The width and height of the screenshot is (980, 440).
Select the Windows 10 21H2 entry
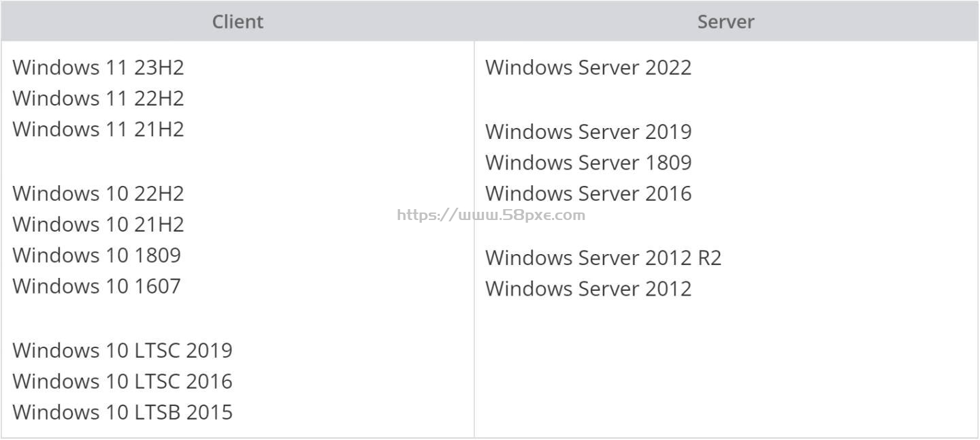[98, 224]
